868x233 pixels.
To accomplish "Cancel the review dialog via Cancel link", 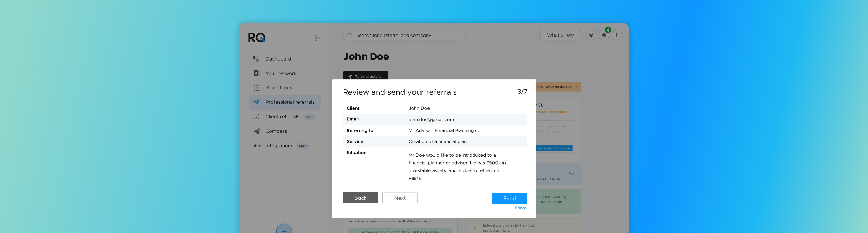I will (x=521, y=208).
